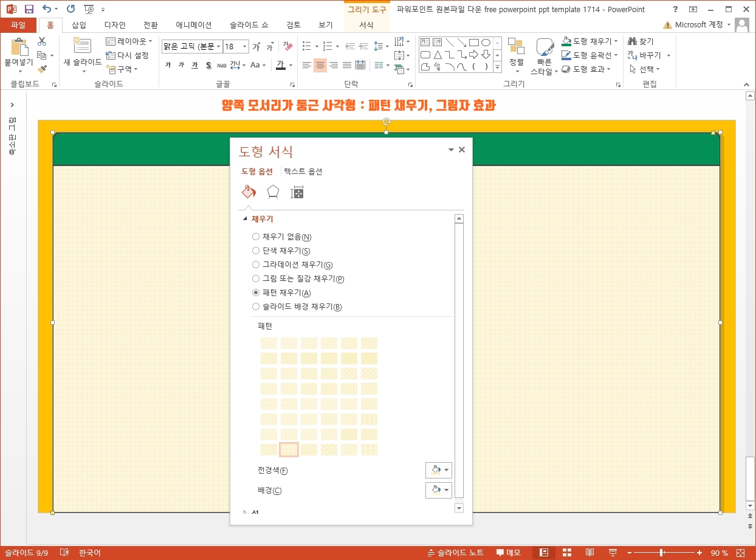
Task: Apply Bold with the 가 button
Action: coord(168,65)
